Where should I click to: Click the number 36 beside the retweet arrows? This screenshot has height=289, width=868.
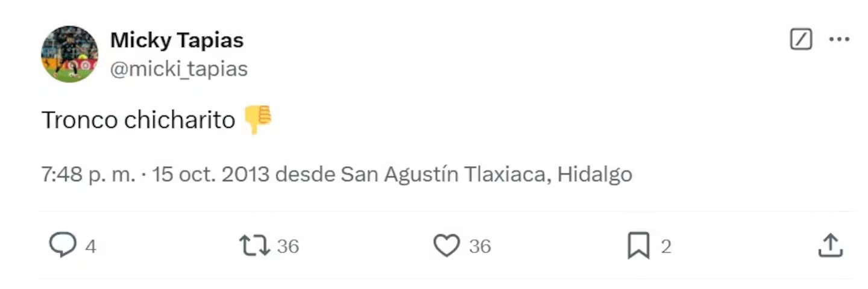[288, 246]
